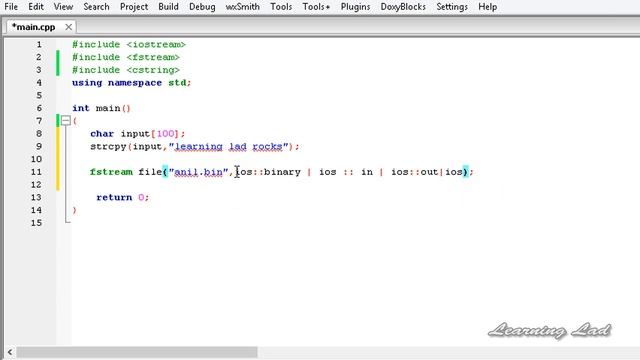Screen dimensions: 640x360
Task: Open the Search menu
Action: [x=96, y=7]
